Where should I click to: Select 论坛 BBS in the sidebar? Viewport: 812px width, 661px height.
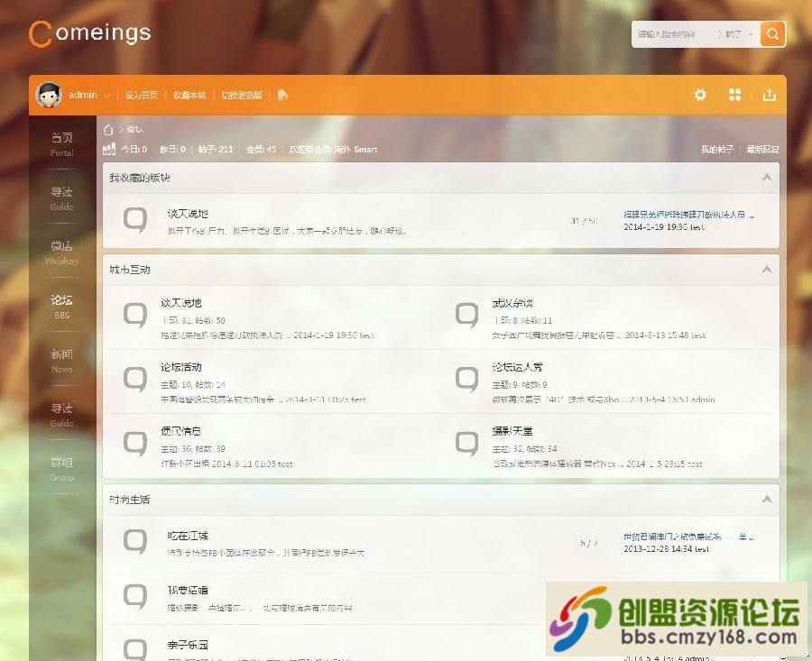(x=62, y=307)
